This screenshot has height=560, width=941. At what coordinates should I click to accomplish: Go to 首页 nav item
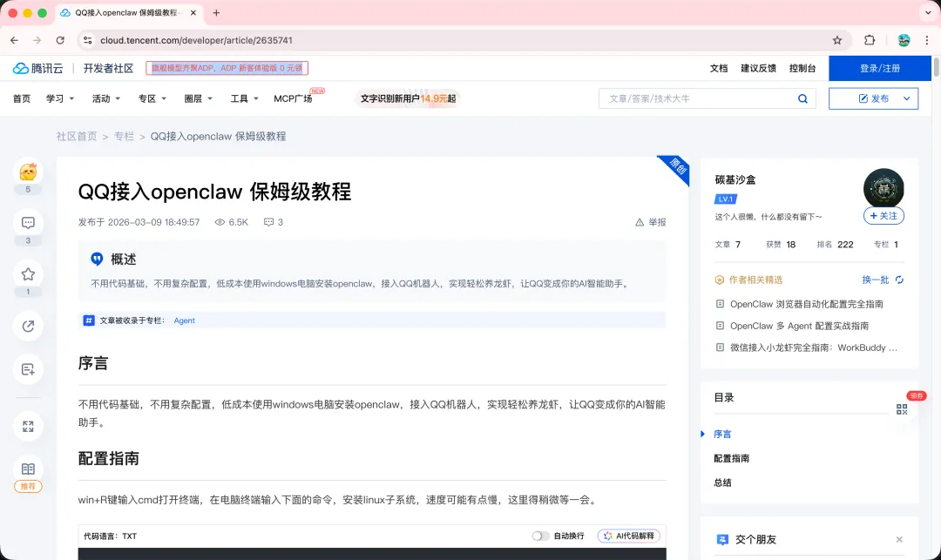pos(22,99)
